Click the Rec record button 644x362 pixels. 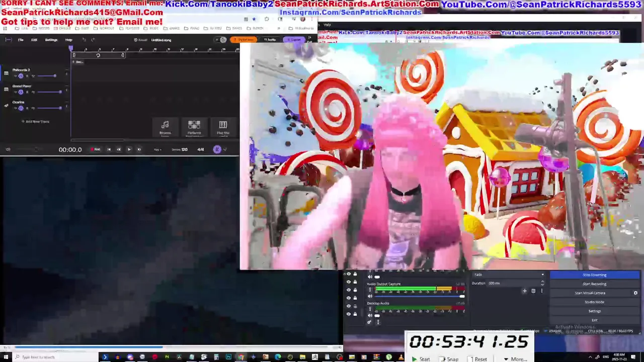tap(96, 149)
